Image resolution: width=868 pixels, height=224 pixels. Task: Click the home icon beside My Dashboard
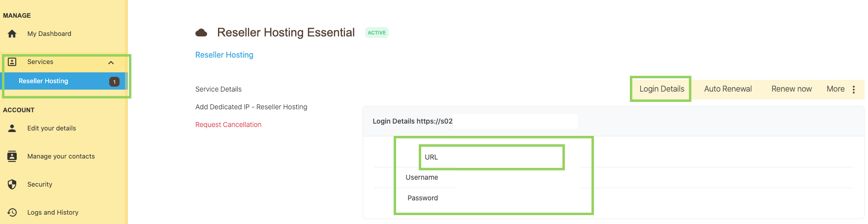12,33
